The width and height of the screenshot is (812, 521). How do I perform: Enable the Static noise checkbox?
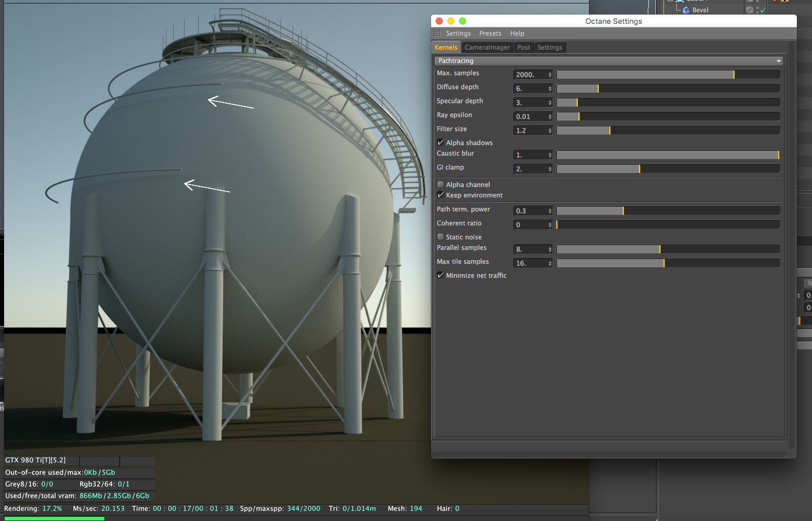click(x=440, y=237)
